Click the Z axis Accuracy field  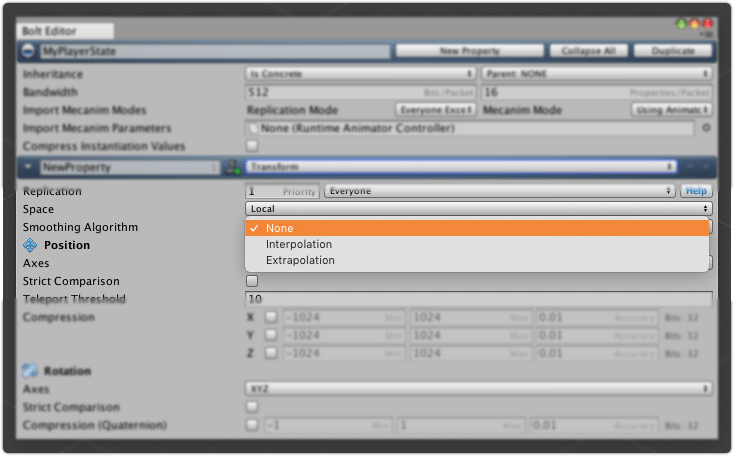pos(597,353)
